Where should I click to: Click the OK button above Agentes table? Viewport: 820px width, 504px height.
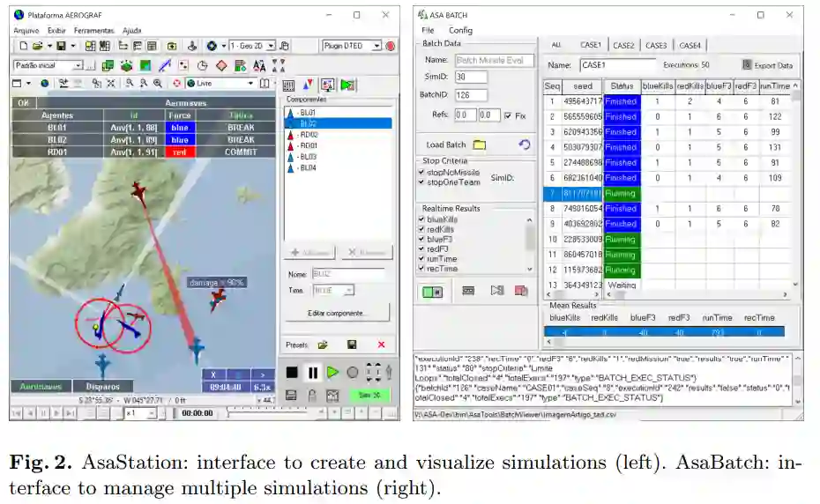coord(24,103)
